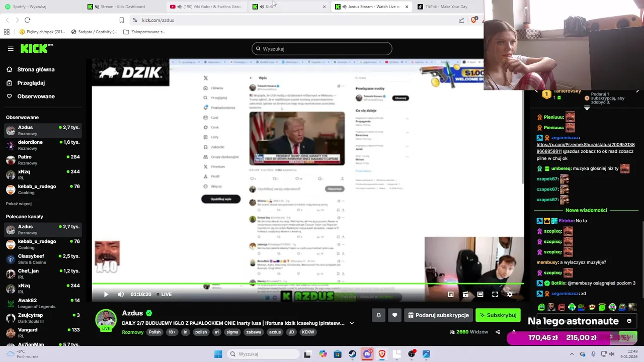Follow Azdus with the heart button

(x=394, y=315)
